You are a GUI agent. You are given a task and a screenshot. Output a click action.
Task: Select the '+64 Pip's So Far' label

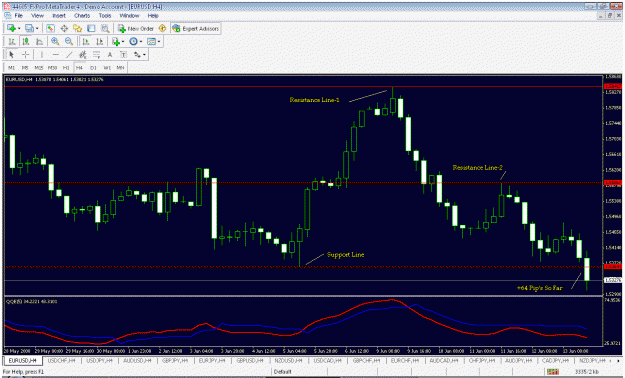pos(540,287)
